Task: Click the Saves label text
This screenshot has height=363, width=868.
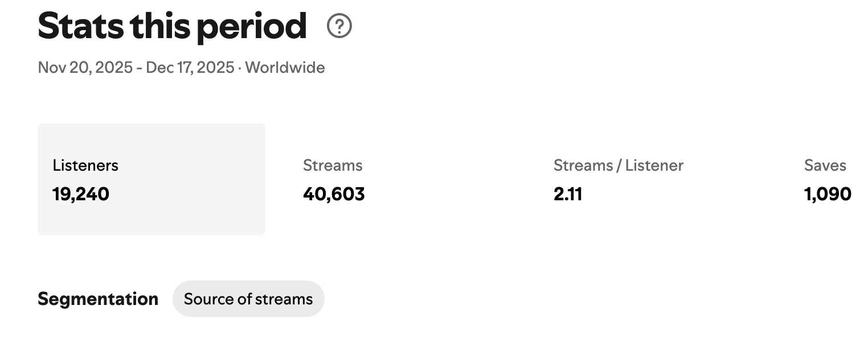Action: (825, 166)
